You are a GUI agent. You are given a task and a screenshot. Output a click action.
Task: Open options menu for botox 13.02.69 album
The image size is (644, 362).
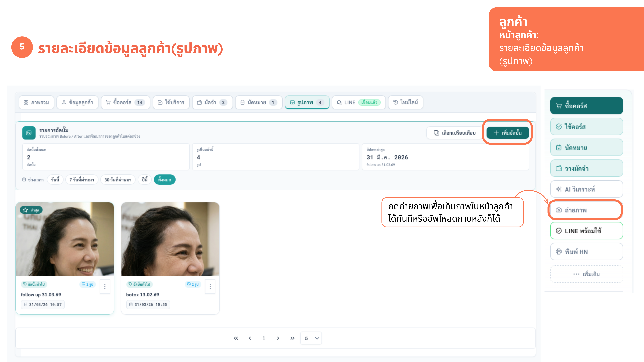(210, 287)
